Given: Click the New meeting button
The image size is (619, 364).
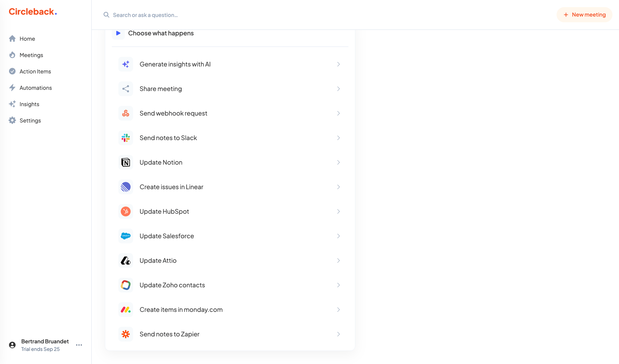Looking at the screenshot, I should pos(584,14).
